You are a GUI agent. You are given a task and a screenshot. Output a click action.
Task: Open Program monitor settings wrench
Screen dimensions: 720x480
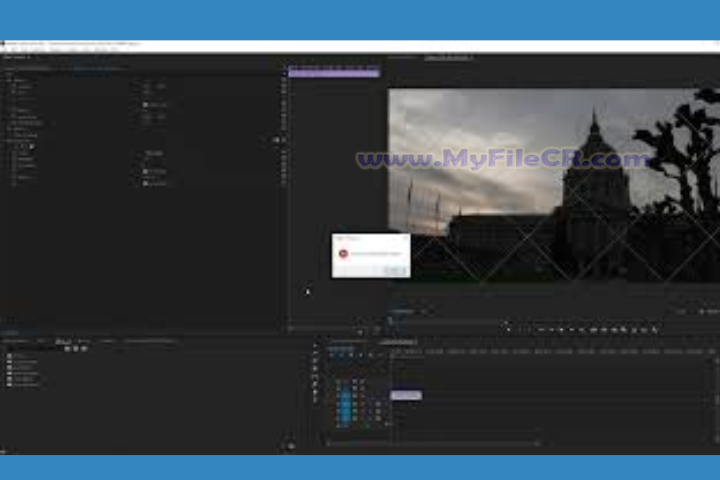point(702,312)
